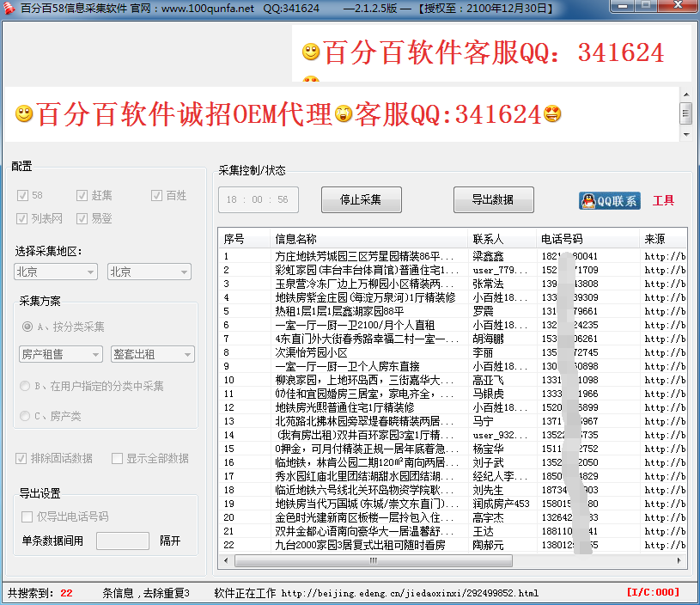
Task: Click the table scrollbar left arrow
Action: tap(226, 560)
